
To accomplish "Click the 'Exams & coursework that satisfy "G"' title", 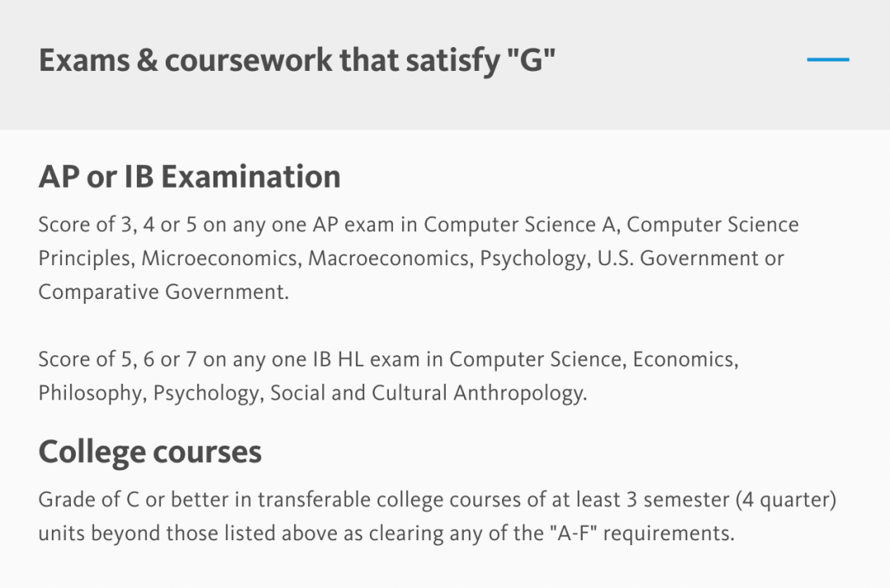I will tap(297, 61).
